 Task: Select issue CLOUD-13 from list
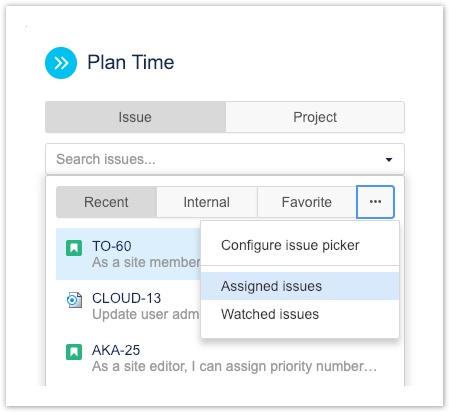128,306
